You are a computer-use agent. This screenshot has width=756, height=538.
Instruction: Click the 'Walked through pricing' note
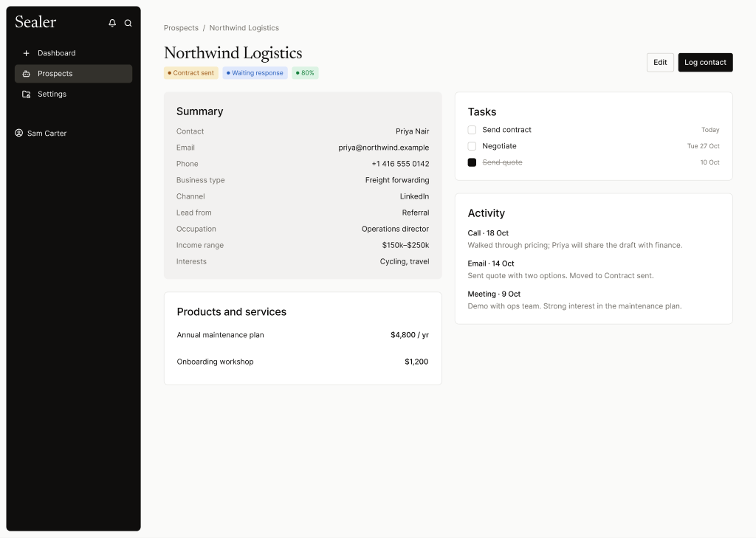[574, 245]
